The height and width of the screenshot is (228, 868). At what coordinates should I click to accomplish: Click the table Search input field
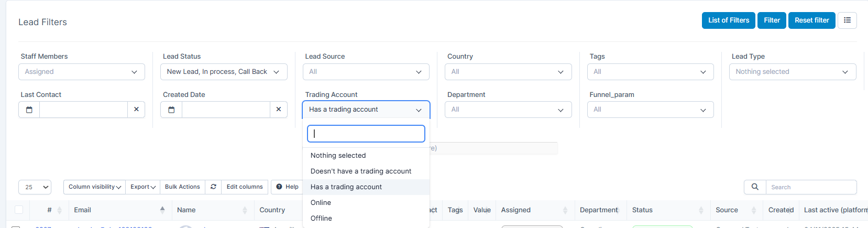[810, 187]
